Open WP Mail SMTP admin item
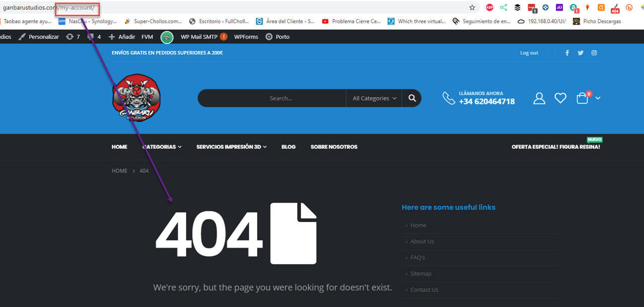The image size is (644, 307). [204, 37]
